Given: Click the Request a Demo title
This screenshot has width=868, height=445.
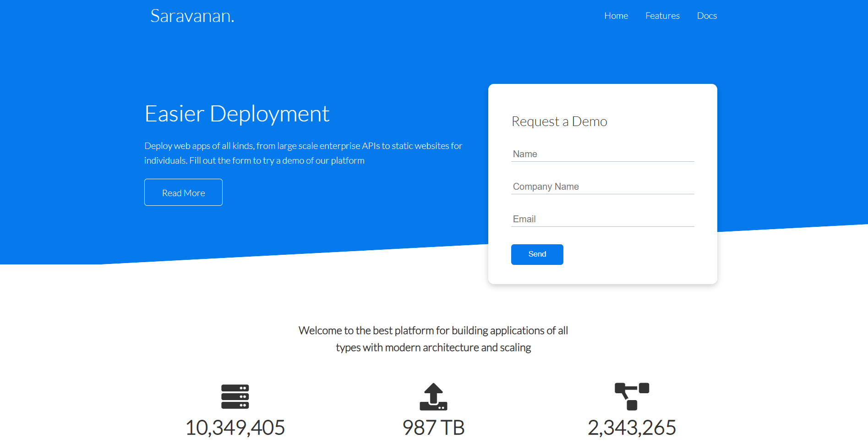Looking at the screenshot, I should 559,121.
